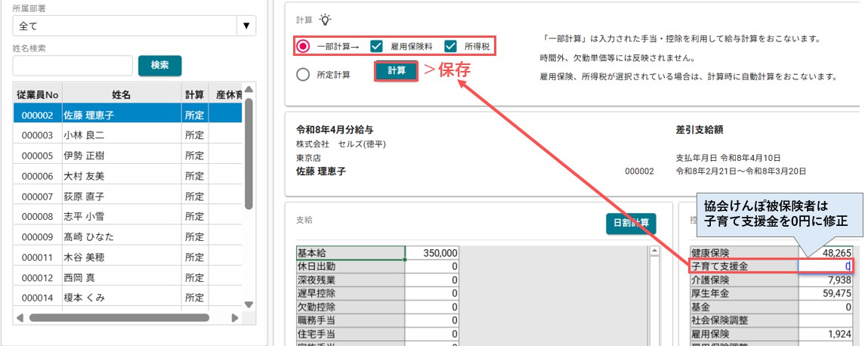Click the 日割計算 button

click(631, 224)
